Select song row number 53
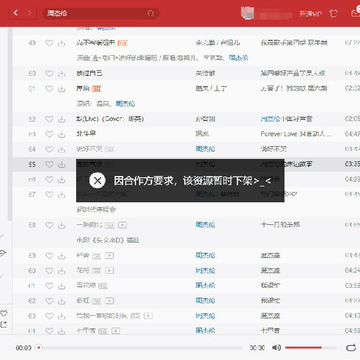Image resolution: width=360 pixels, height=360 pixels. point(186,134)
